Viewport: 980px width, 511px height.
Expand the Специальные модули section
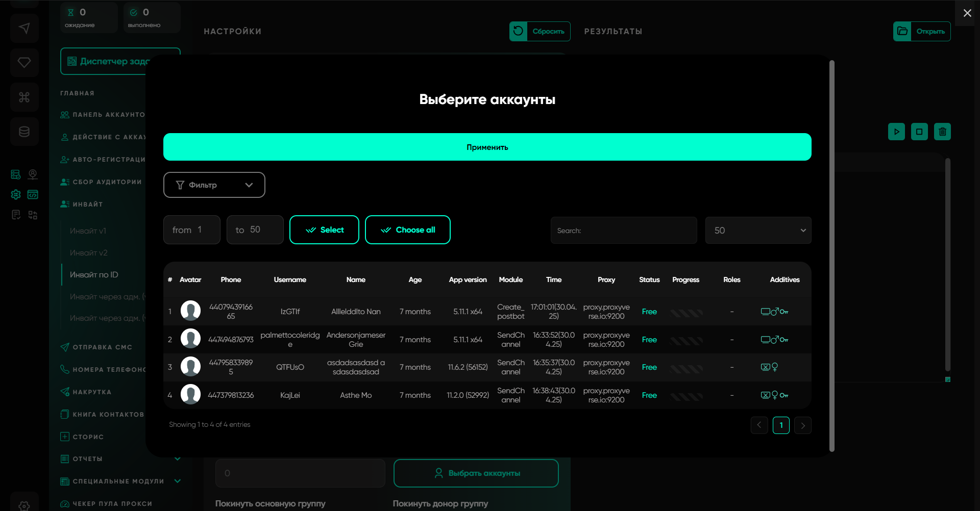point(177,481)
